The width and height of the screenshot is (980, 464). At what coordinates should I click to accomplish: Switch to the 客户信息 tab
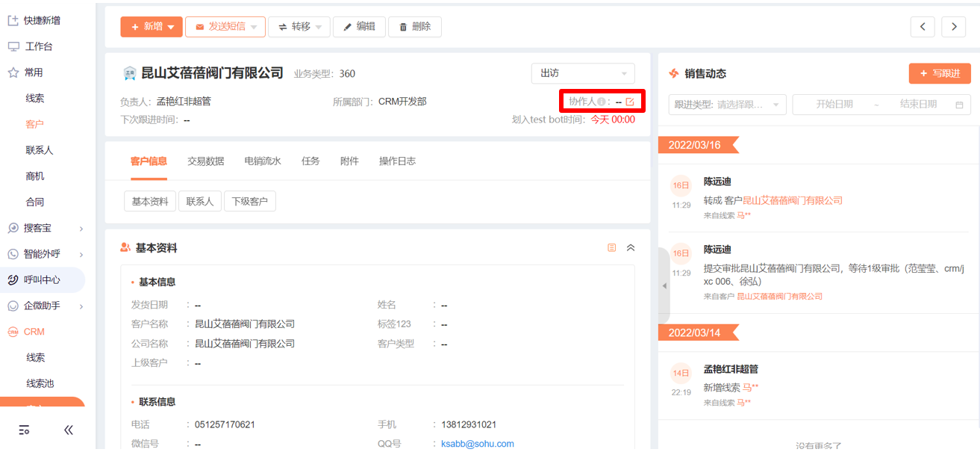point(149,161)
